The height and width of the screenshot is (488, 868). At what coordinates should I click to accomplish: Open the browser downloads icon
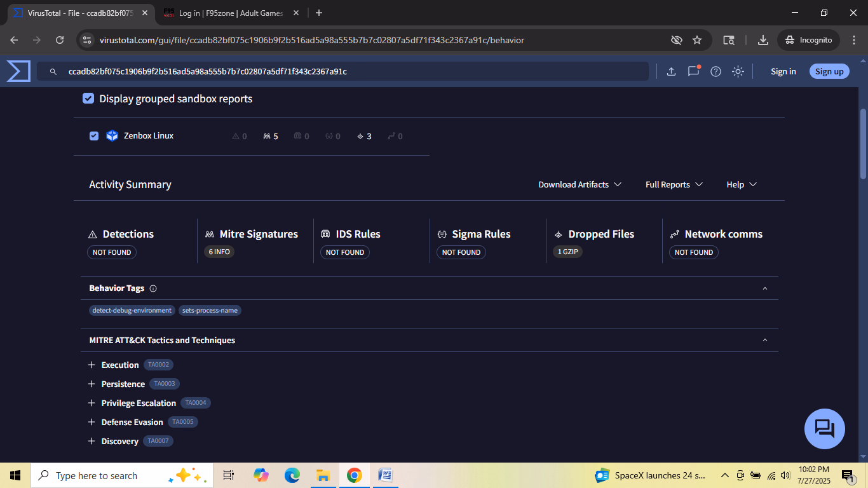(x=763, y=40)
